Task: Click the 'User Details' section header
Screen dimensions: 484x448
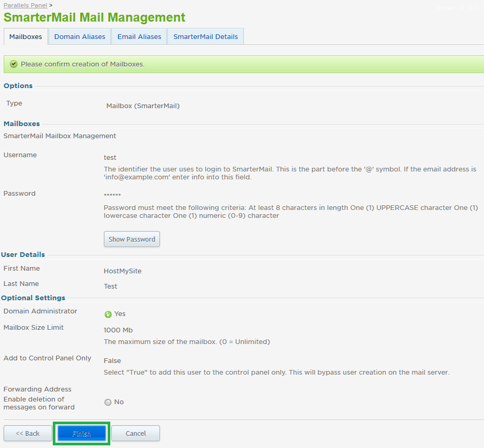Action: point(23,254)
